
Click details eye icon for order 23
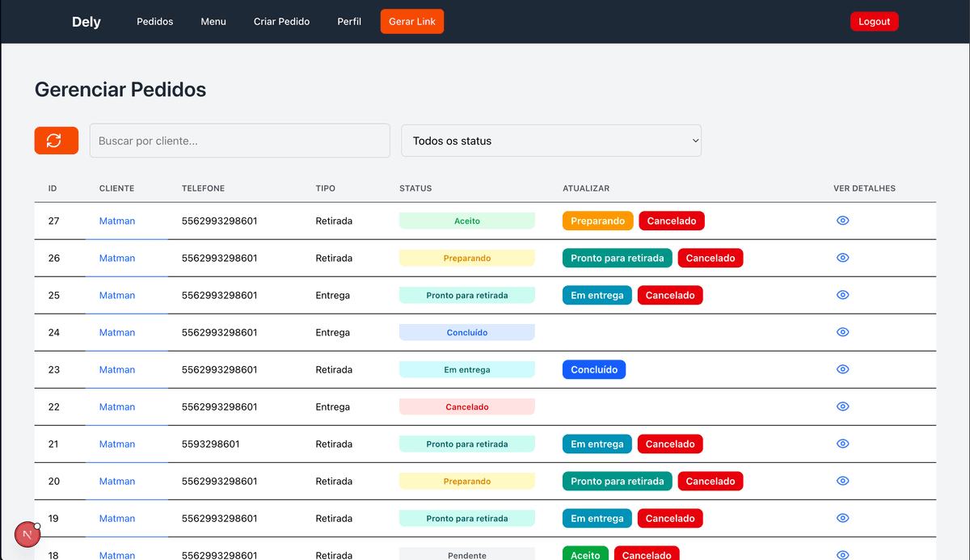(842, 368)
